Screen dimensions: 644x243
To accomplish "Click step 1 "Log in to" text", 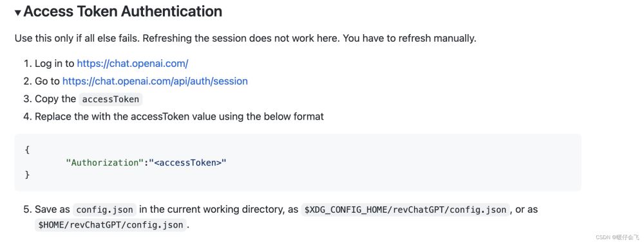I will [55, 64].
